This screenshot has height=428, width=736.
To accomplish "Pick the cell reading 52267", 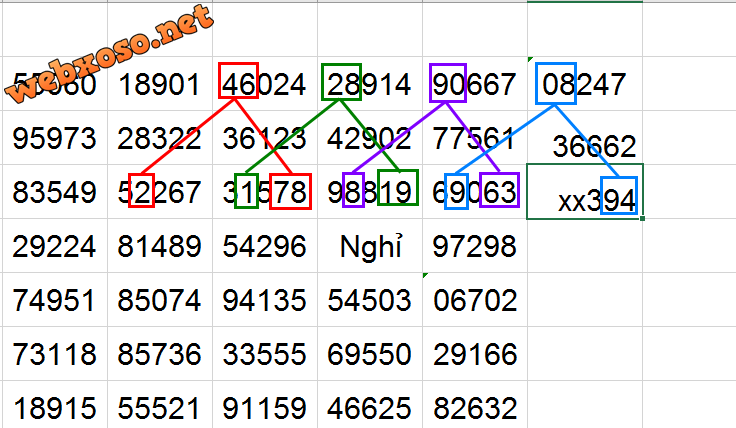I will [160, 191].
